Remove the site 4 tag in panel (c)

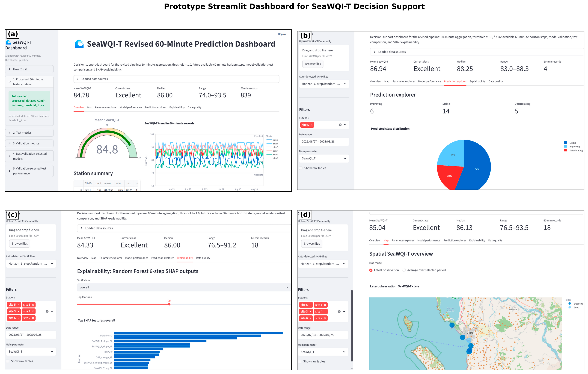click(x=33, y=311)
